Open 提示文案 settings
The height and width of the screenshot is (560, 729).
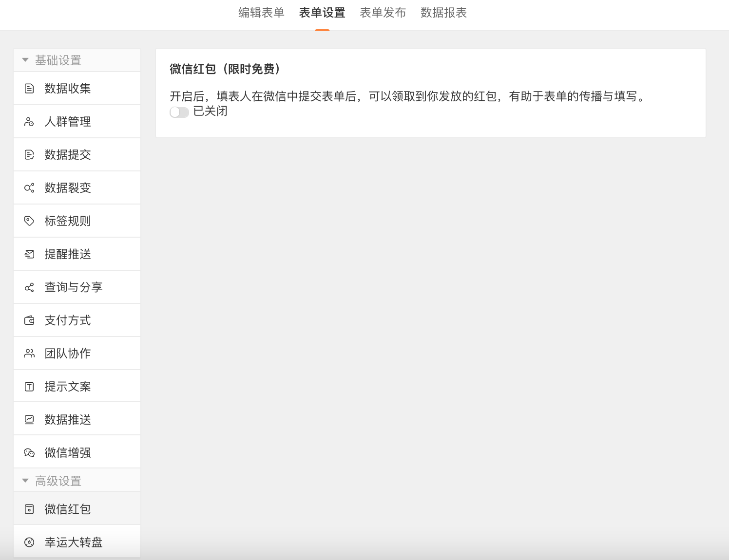tap(77, 386)
